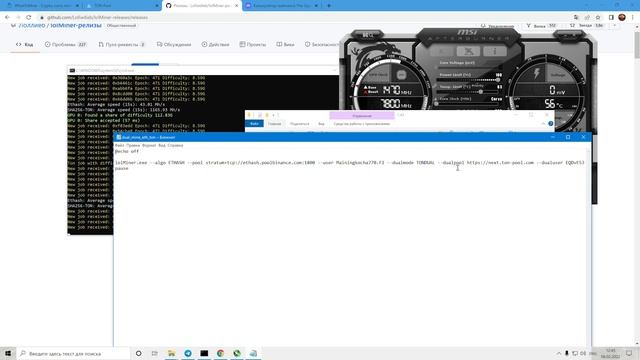Open the Пулл-реквесты tab on GitHub
This screenshot has height=360, width=640.
pyautogui.click(x=122, y=44)
